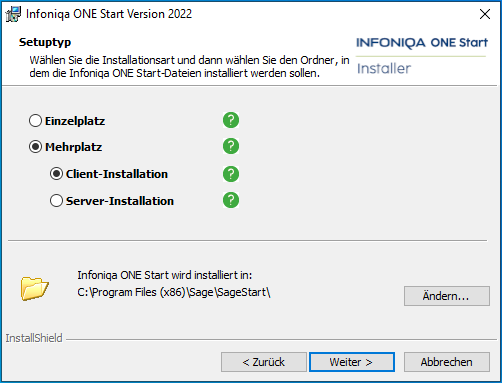Select the Einzelplatz radio button
The image size is (502, 383).
[x=35, y=121]
